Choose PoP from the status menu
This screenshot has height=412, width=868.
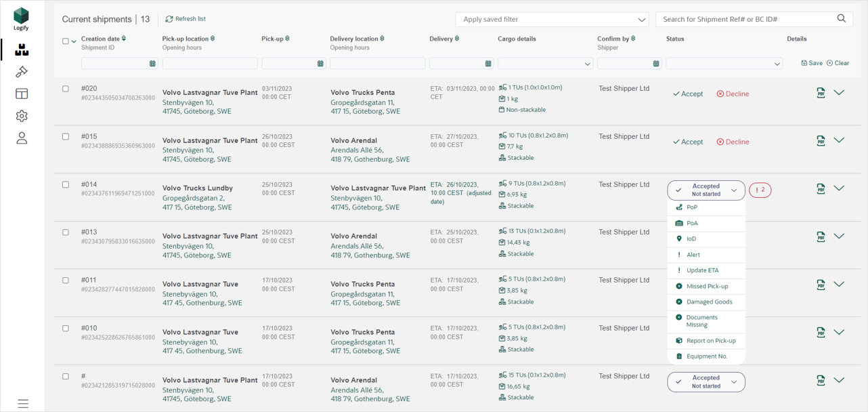click(706, 207)
